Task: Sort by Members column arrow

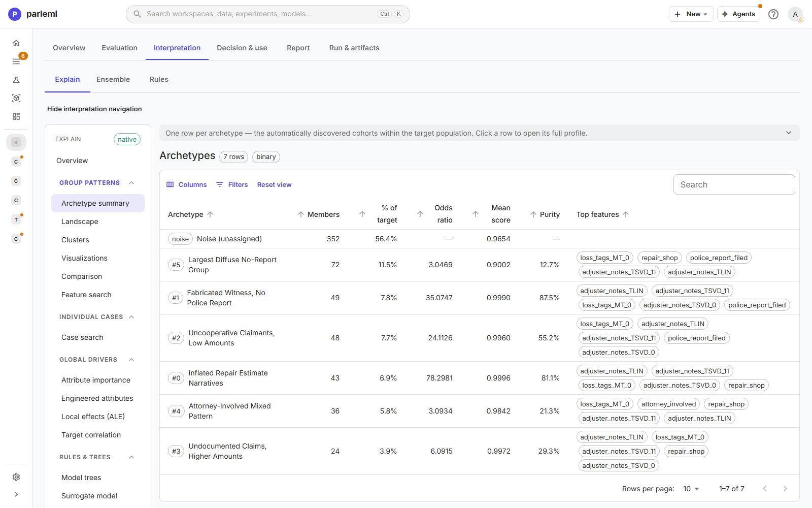Action: click(300, 214)
